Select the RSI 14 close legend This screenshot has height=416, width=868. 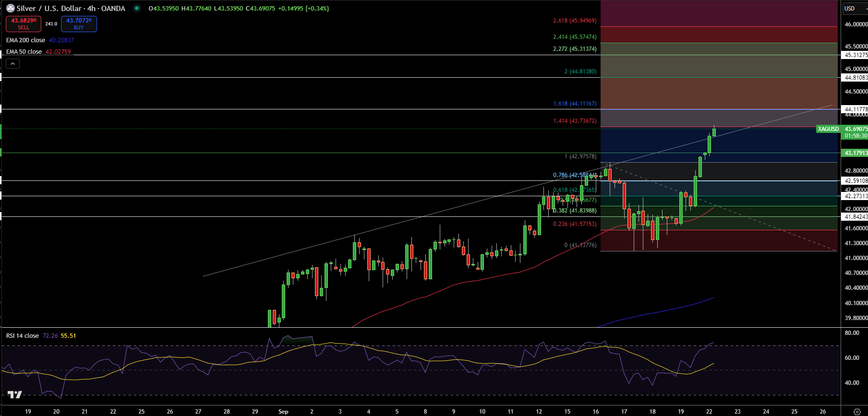pyautogui.click(x=22, y=335)
